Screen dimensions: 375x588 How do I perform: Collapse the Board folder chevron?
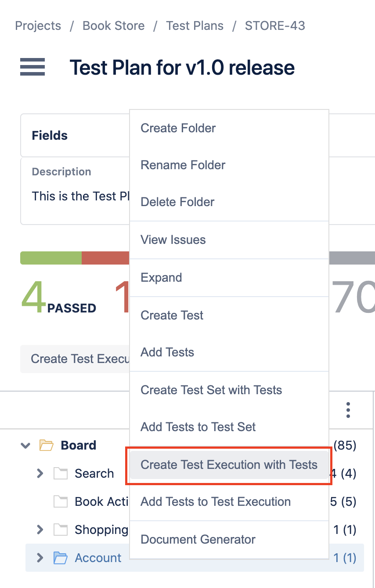tap(26, 445)
